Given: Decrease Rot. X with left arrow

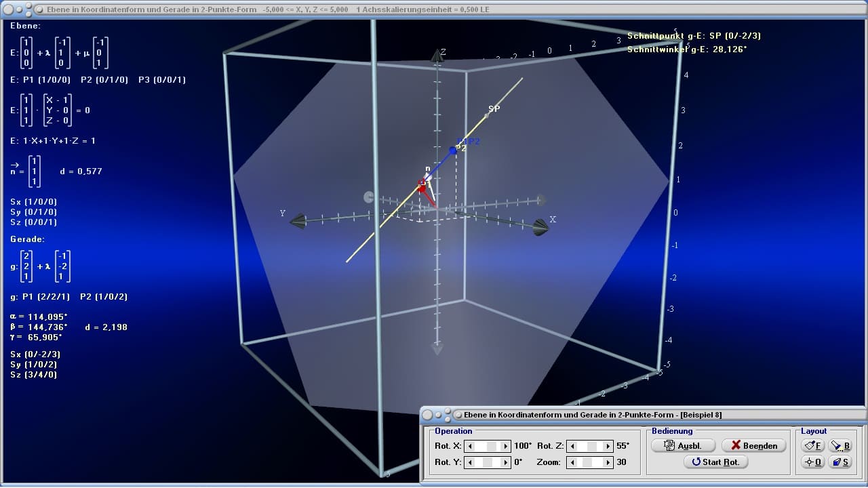Looking at the screenshot, I should tap(470, 446).
